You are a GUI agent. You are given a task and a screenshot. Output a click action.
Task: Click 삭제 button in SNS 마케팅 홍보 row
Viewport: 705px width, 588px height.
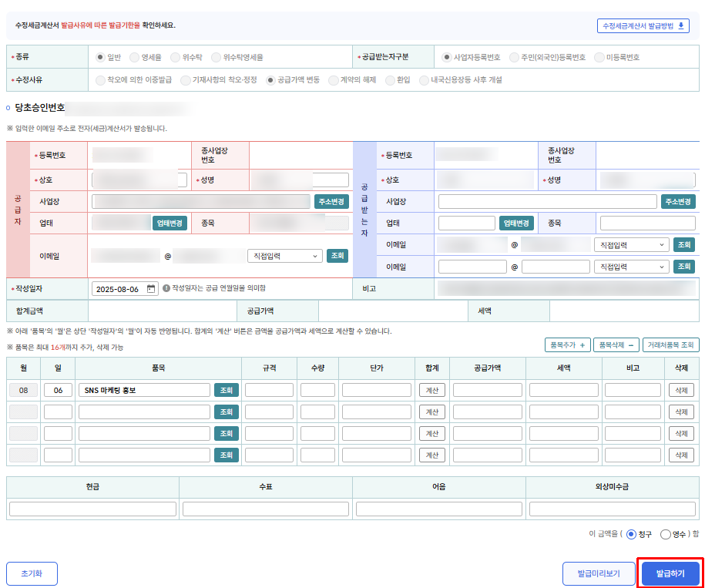click(x=681, y=390)
